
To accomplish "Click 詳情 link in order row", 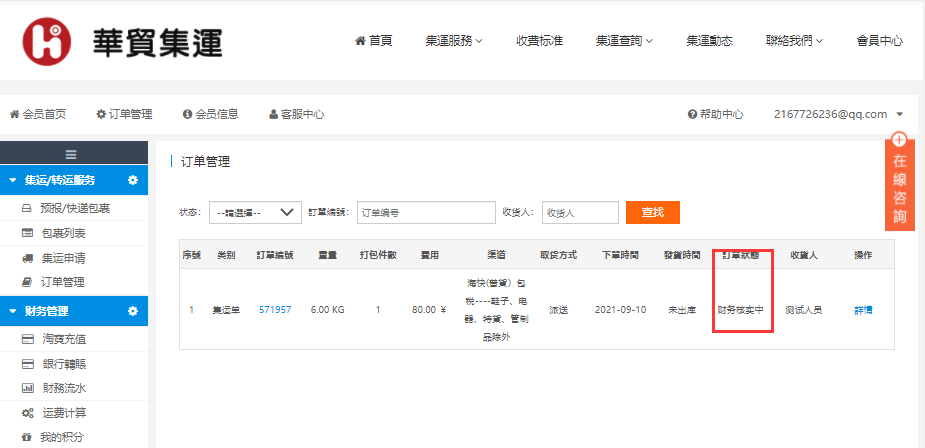I will [862, 310].
